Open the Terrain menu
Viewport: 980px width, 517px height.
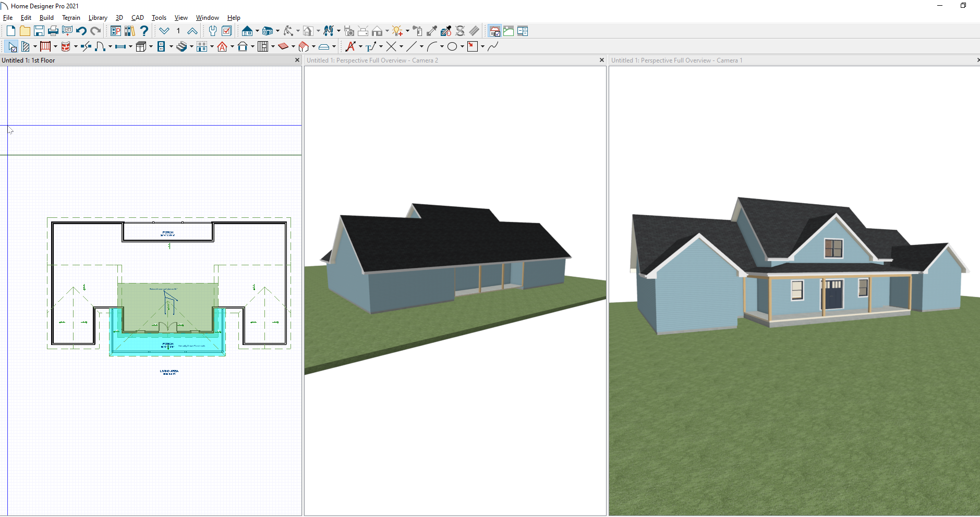(71, 18)
